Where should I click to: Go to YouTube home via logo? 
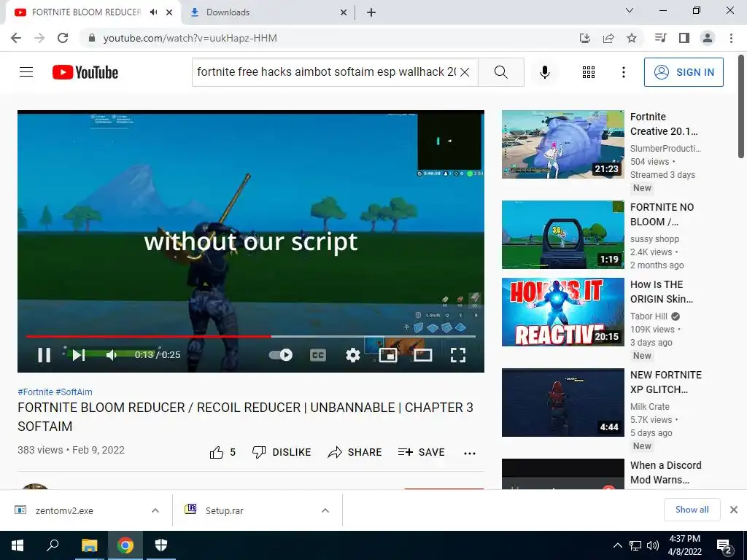coord(85,72)
